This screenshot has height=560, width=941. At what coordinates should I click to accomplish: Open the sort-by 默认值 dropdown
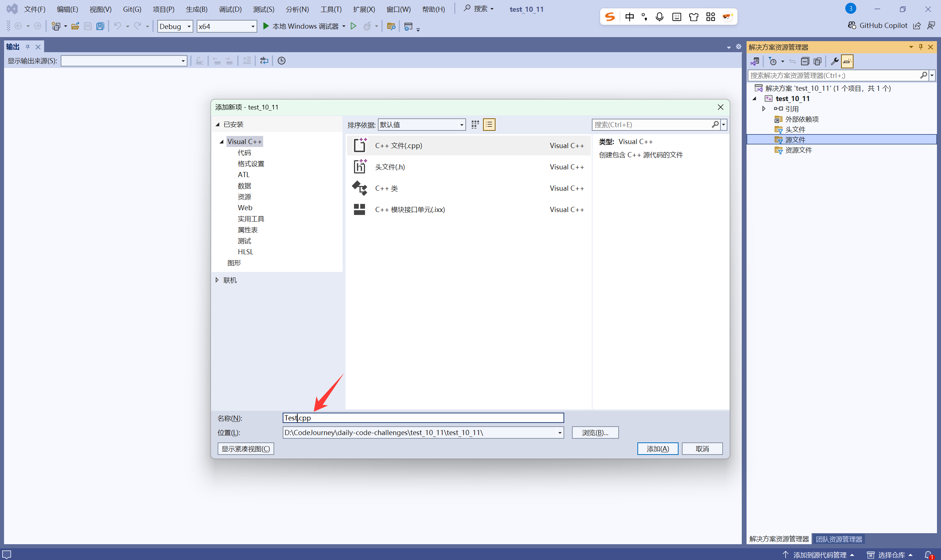click(422, 125)
